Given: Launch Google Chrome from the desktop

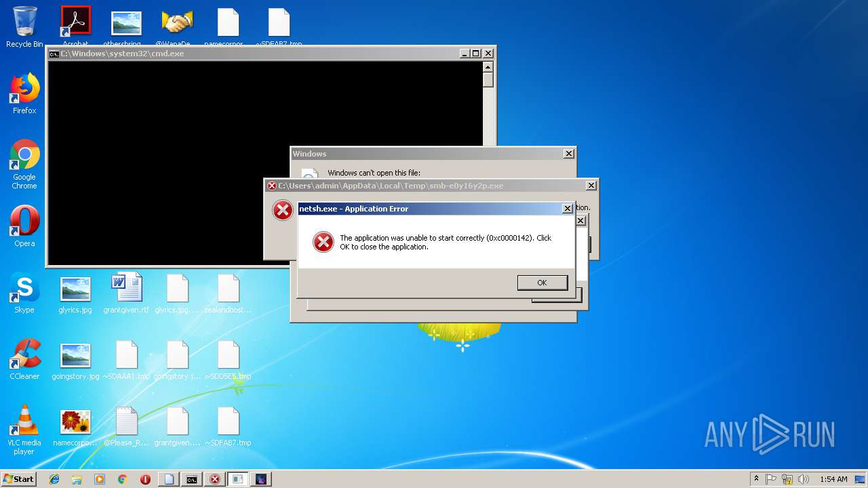Looking at the screenshot, I should 24,164.
